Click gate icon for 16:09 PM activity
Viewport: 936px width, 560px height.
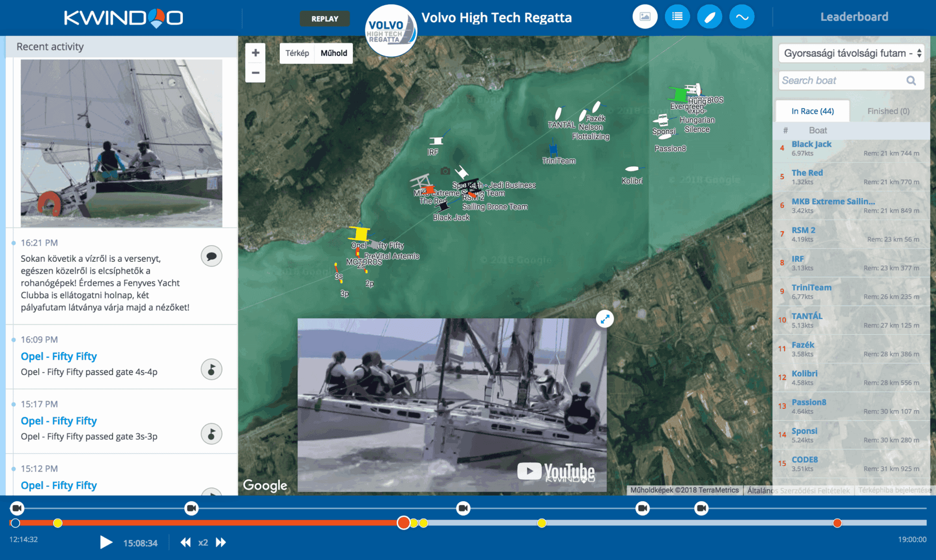(x=211, y=369)
